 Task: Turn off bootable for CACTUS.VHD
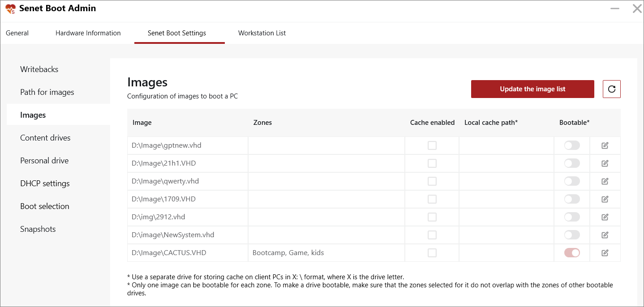coord(572,253)
